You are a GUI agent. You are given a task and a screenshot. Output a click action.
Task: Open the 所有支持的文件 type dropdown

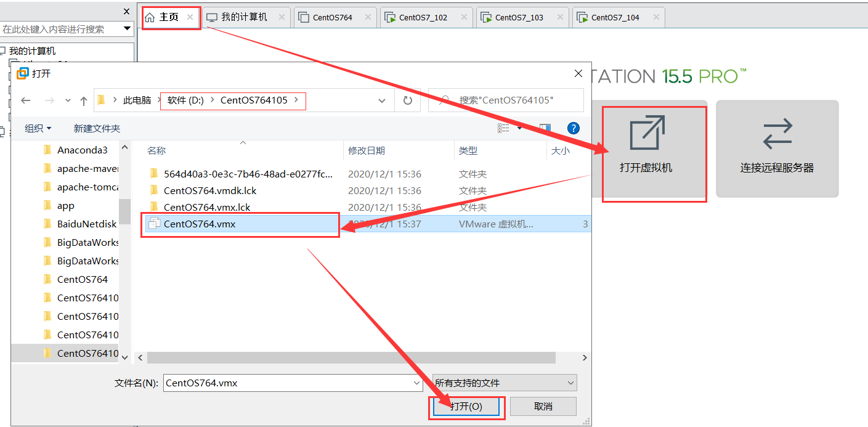pos(505,383)
